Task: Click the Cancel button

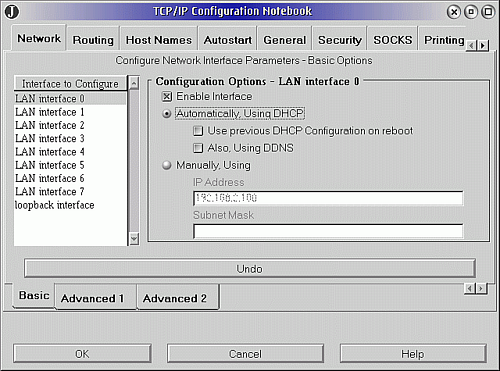Action: [245, 354]
